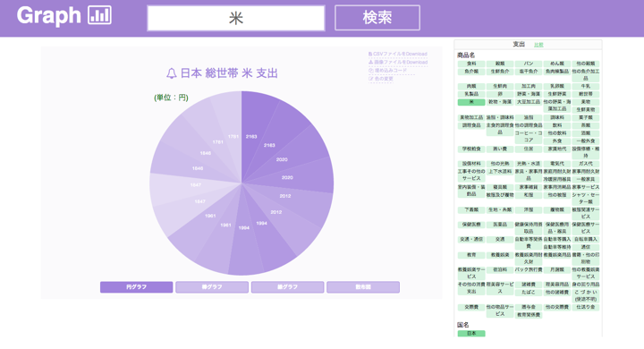Switch to 散布図 scatter plot view
644x349 pixels.
point(363,287)
